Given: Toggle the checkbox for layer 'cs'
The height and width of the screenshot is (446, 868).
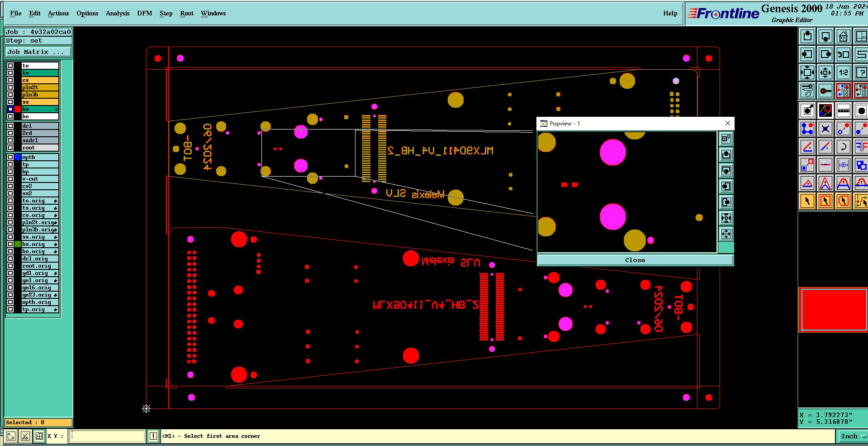Looking at the screenshot, I should tap(10, 80).
